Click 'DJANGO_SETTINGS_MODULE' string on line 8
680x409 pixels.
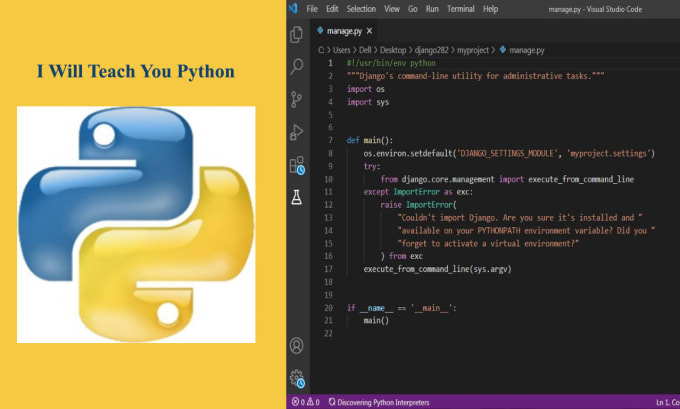pyautogui.click(x=506, y=153)
